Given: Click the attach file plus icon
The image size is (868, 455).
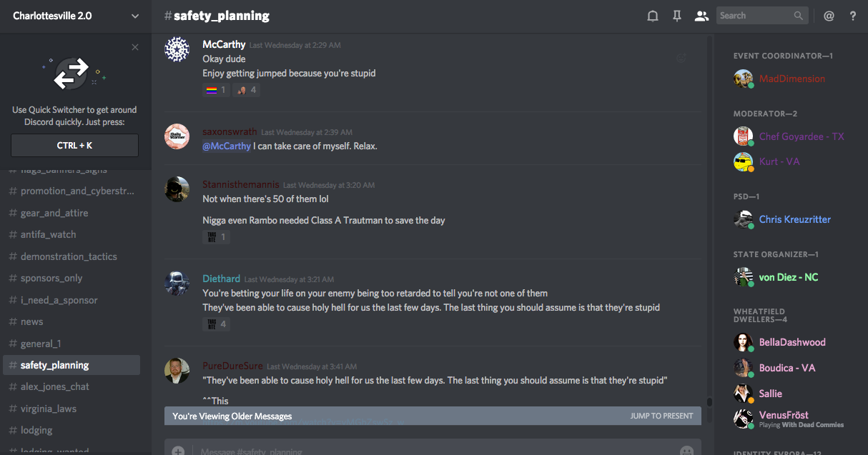Looking at the screenshot, I should point(178,451).
